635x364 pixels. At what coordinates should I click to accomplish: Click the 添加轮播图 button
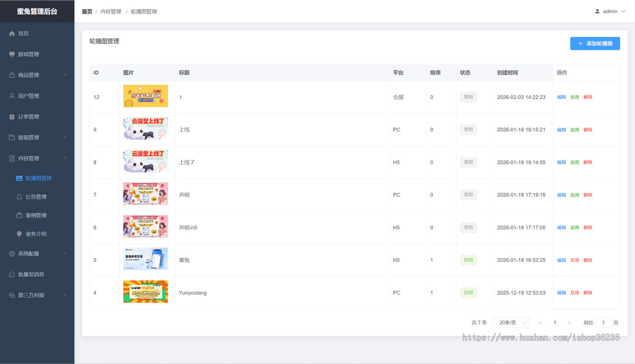(x=595, y=44)
